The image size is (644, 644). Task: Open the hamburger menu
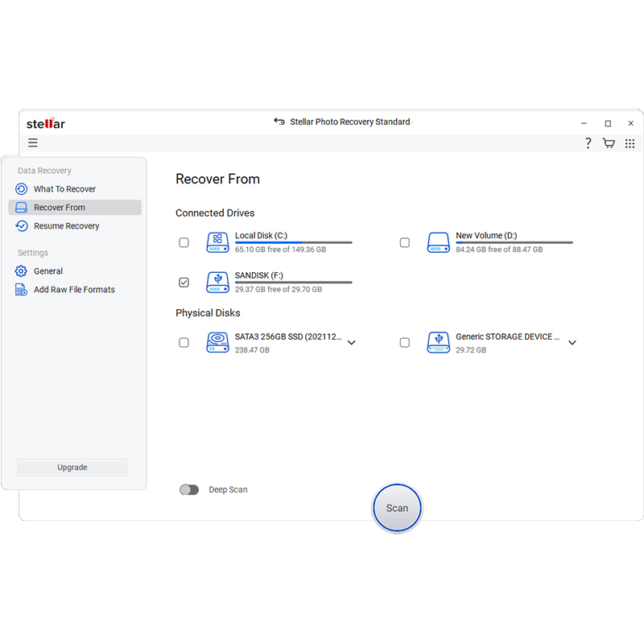pos(33,142)
